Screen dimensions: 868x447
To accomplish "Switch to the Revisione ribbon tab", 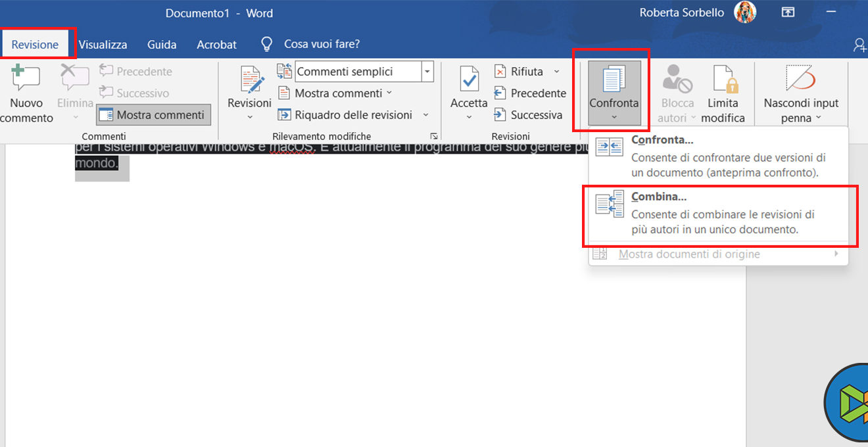I will (x=35, y=45).
